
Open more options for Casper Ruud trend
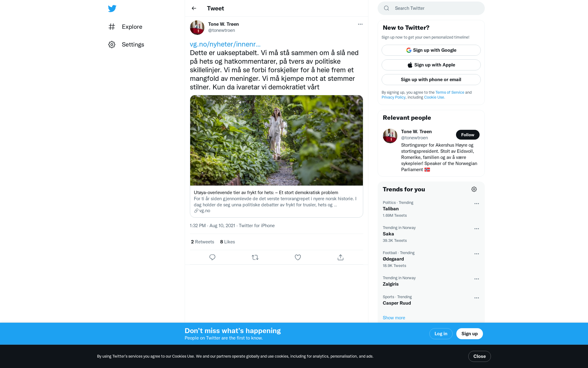[x=477, y=298]
